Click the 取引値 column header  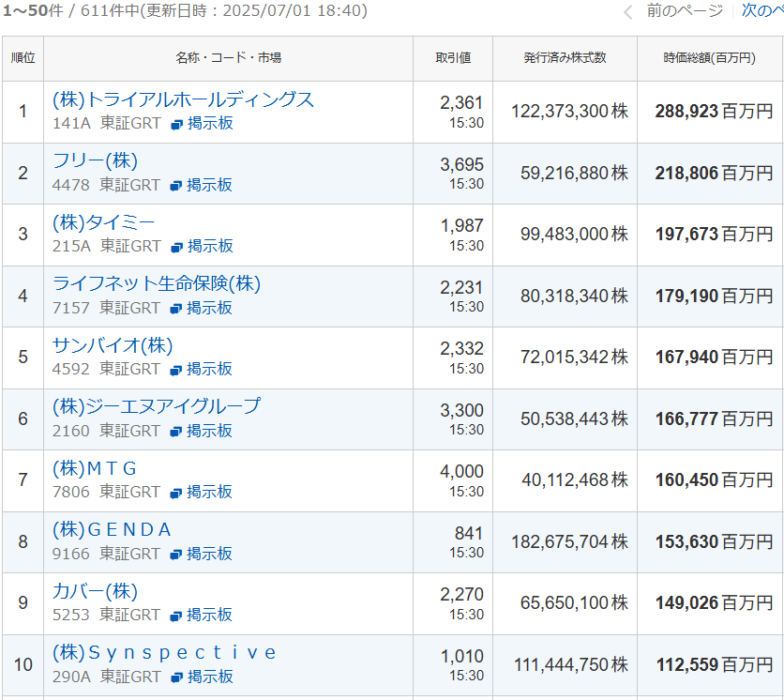point(453,58)
